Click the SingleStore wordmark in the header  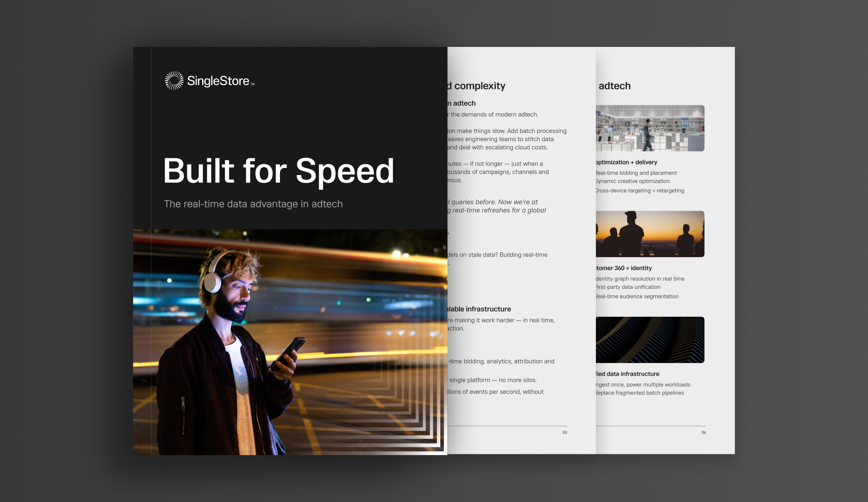click(218, 81)
